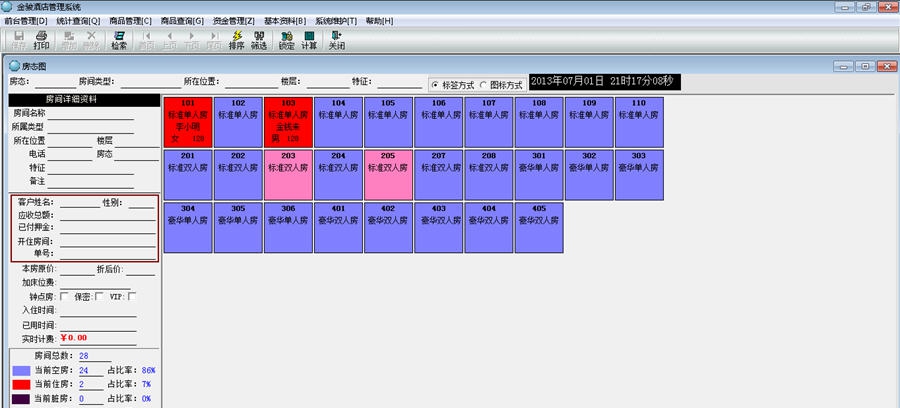The height and width of the screenshot is (408, 900).
Task: Click the 客户姓名 input field
Action: pyautogui.click(x=79, y=202)
